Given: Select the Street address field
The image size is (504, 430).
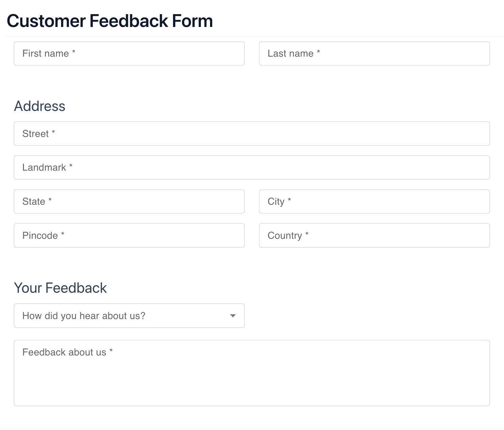Looking at the screenshot, I should (251, 134).
